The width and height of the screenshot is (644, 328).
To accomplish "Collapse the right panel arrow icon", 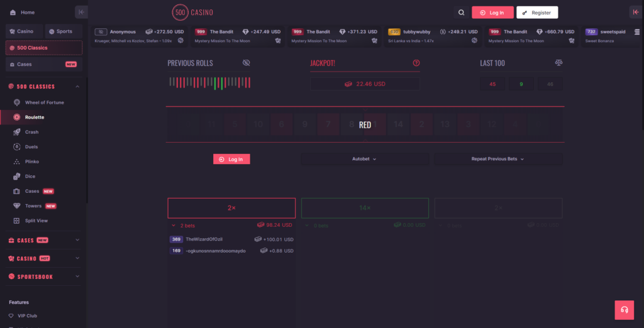I will [x=636, y=13].
